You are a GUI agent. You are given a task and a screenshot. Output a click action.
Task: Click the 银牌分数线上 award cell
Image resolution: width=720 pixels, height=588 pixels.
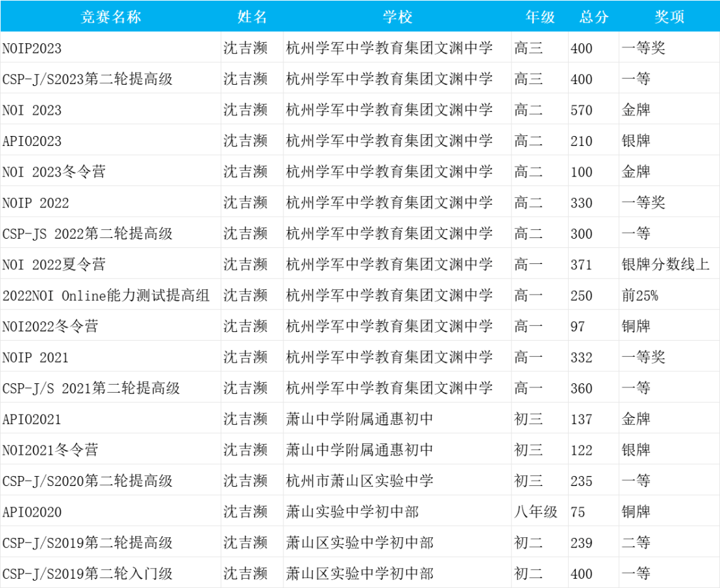pyautogui.click(x=665, y=265)
